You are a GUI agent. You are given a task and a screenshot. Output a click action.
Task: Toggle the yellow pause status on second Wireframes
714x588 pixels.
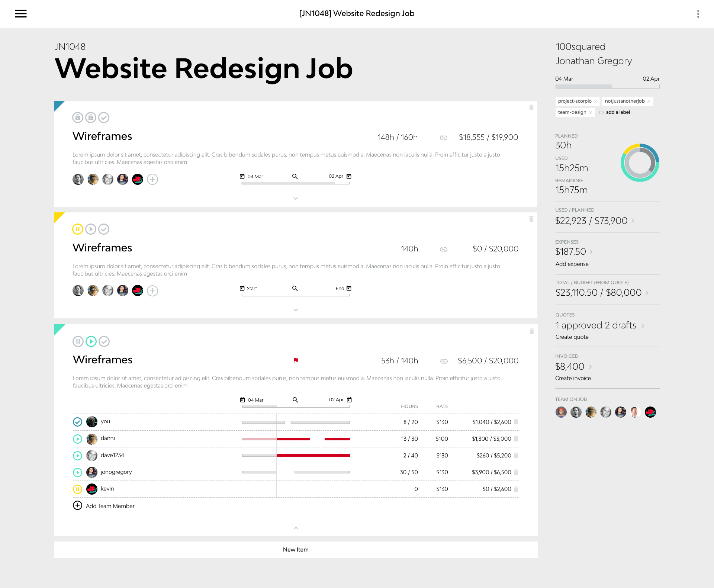(x=77, y=229)
